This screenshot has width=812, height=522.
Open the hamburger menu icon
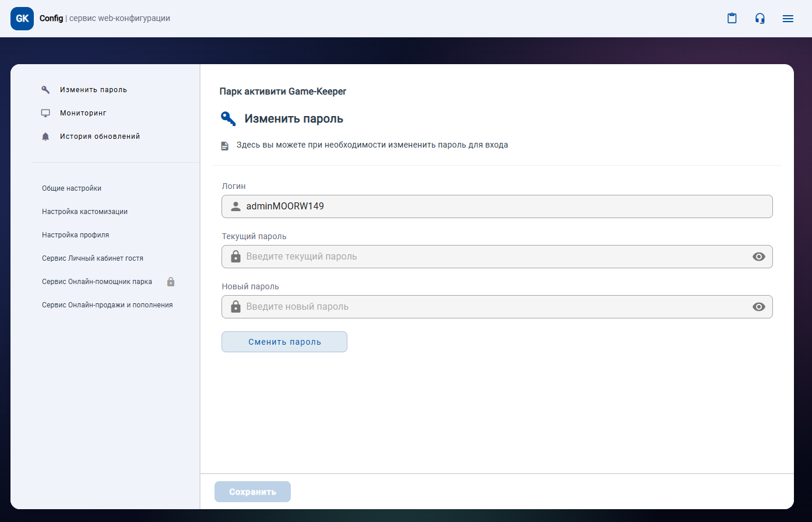788,19
